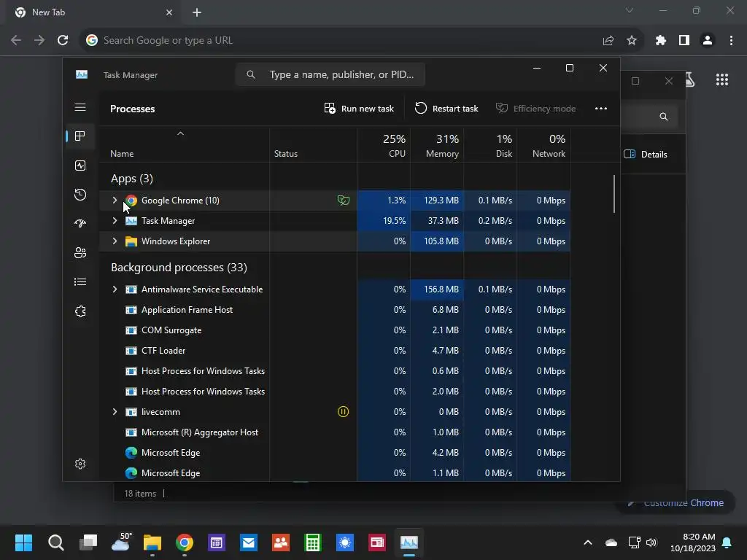Open Performance page in Task Manager sidebar
747x560 pixels.
pyautogui.click(x=80, y=166)
